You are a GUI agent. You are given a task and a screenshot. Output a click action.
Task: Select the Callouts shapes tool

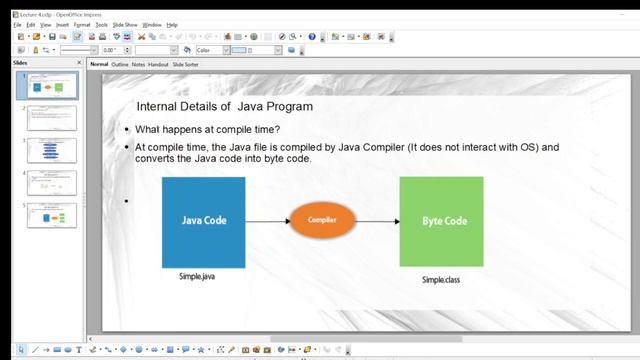coord(185,350)
